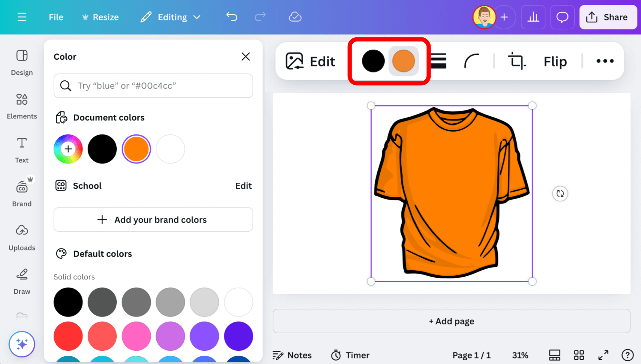
Task: Pick the pink swatch under Solid colors
Action: [136, 336]
